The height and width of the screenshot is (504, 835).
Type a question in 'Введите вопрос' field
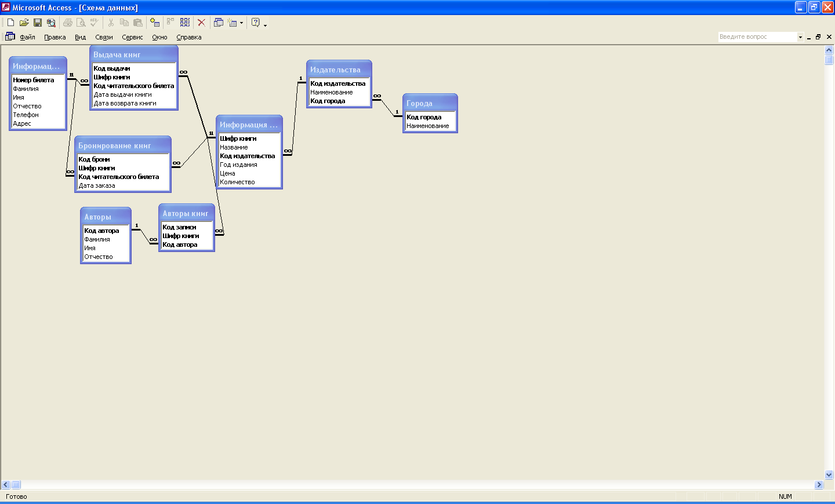coord(757,37)
